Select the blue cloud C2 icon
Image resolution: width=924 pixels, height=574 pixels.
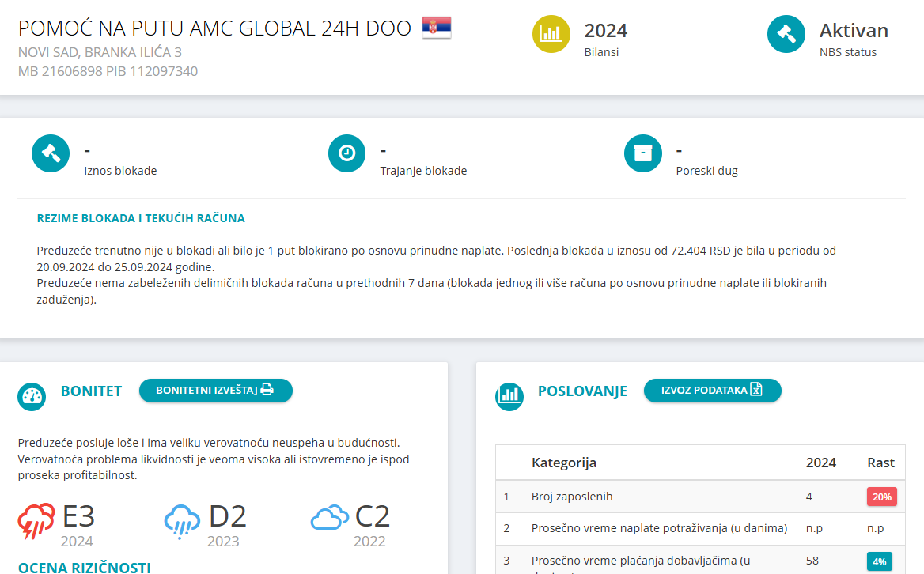click(x=329, y=518)
